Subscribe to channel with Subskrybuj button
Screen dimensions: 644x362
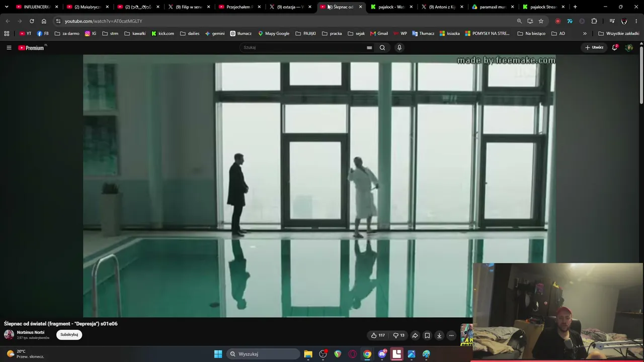[69, 335]
